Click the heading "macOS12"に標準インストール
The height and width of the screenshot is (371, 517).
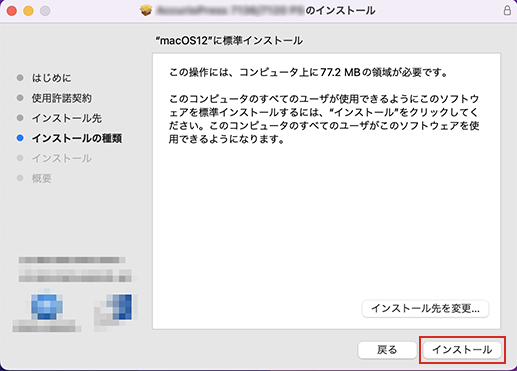[229, 41]
